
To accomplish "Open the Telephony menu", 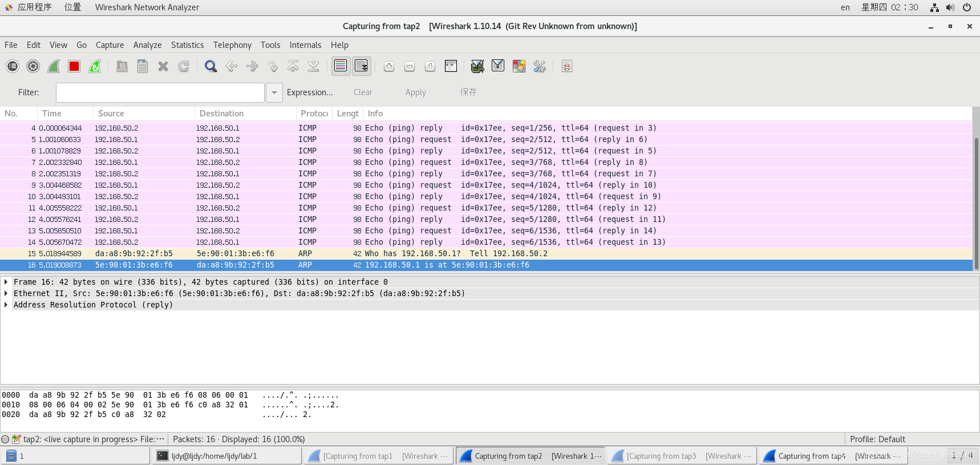I will click(232, 45).
